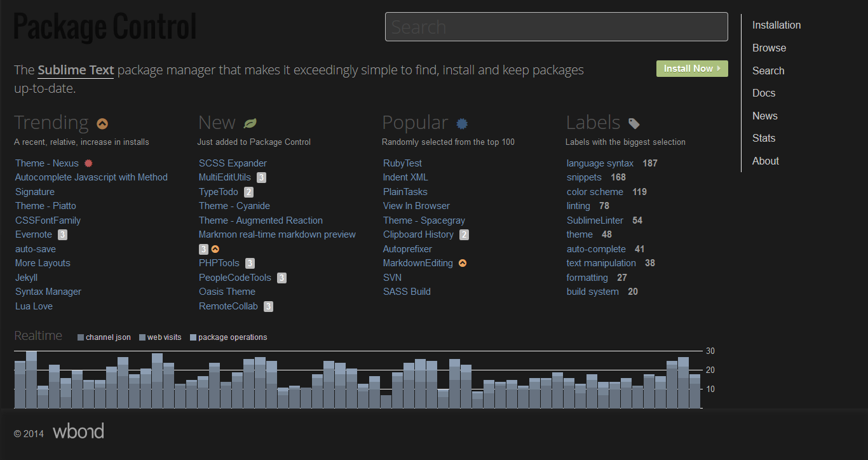
Task: Open the Theme - Cyanide package
Action: click(x=234, y=206)
